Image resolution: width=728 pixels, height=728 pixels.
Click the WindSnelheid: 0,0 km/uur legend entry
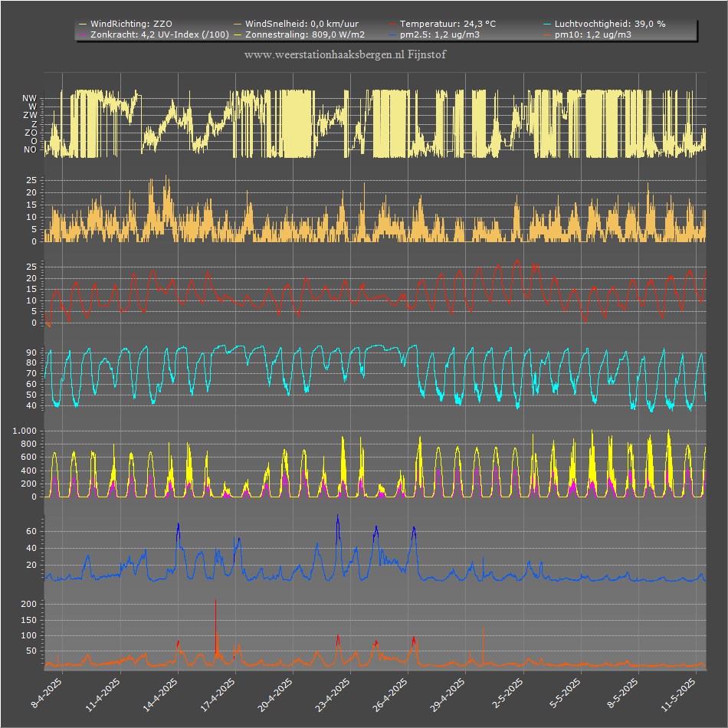(296, 24)
